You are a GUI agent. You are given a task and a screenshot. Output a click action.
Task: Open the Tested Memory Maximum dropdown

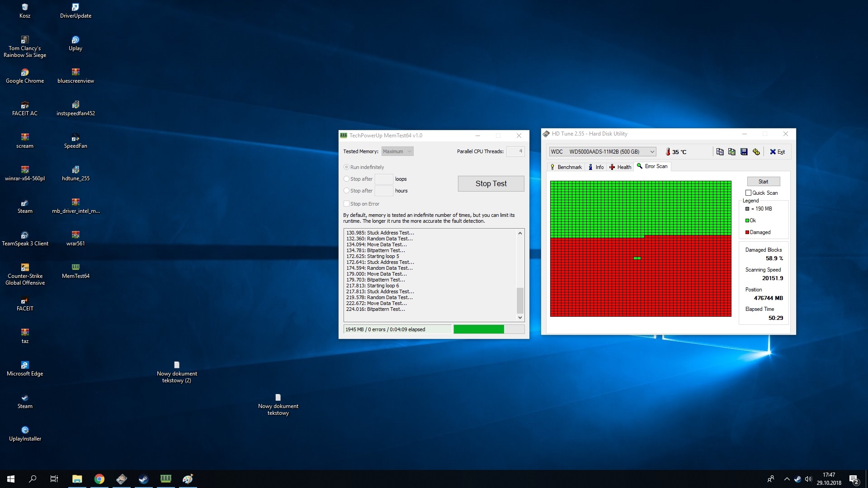[x=397, y=151]
